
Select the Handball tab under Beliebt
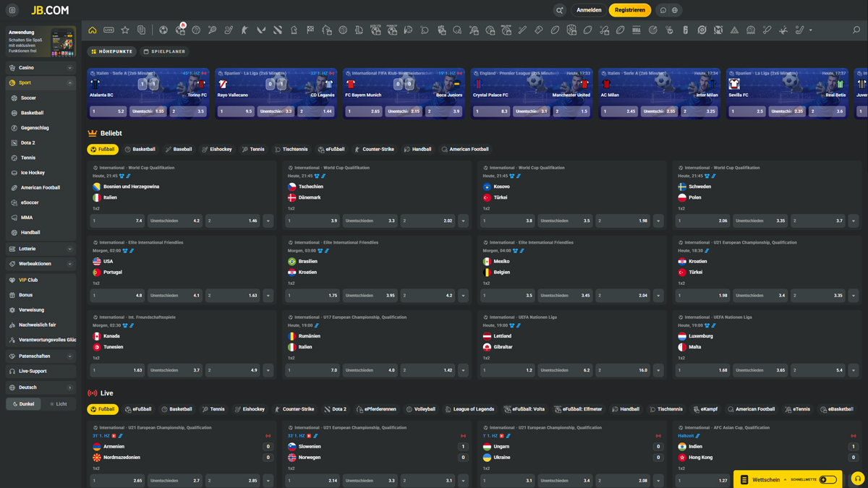[417, 150]
